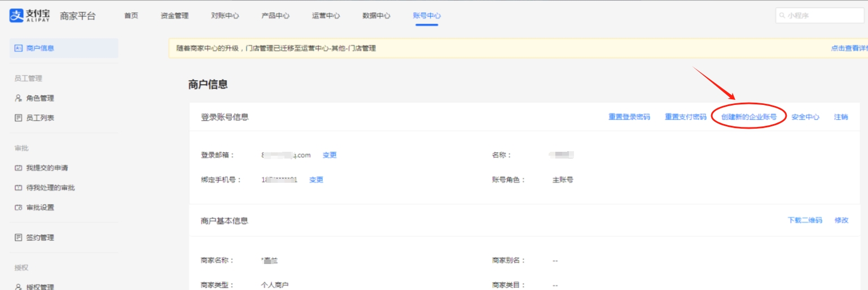
Task: Open the 安全中心 link
Action: click(805, 117)
